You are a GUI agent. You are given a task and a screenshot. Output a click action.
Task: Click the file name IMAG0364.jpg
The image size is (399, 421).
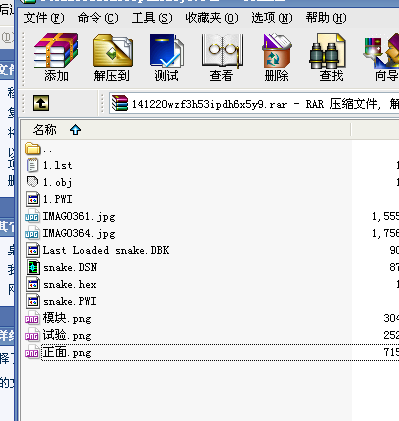pos(79,234)
